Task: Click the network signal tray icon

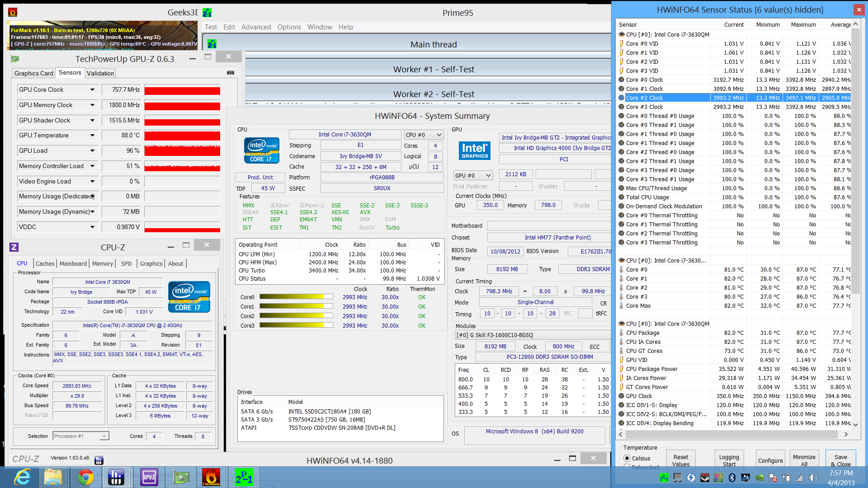Action: tap(800, 478)
